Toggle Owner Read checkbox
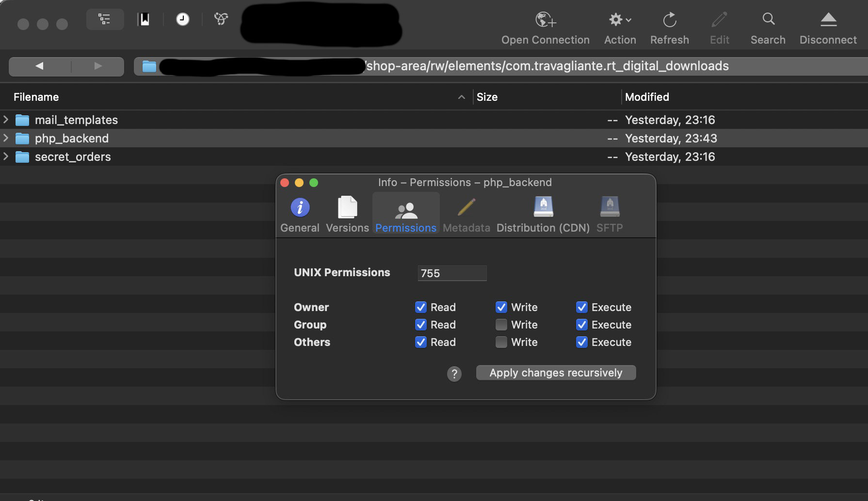The height and width of the screenshot is (501, 868). 421,307
